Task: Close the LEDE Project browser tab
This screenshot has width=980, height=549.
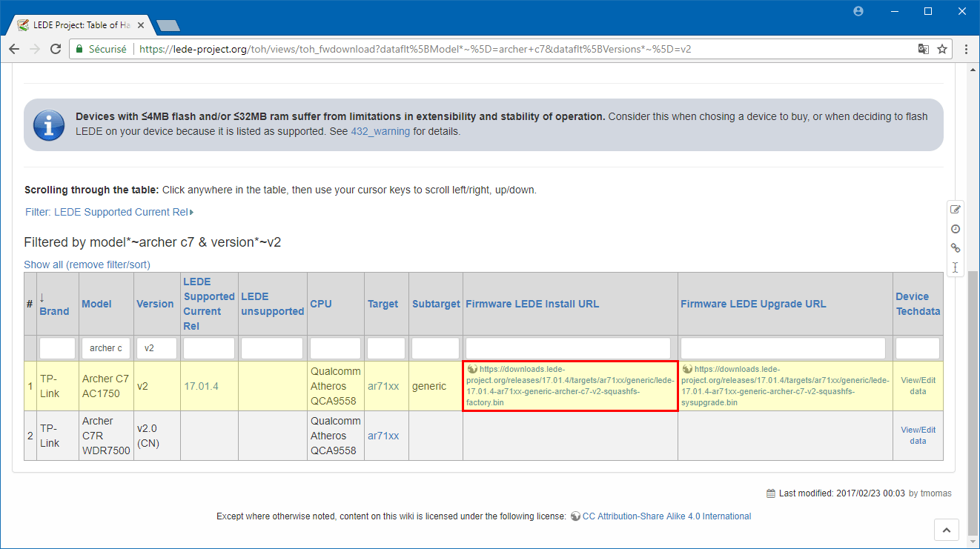Action: [141, 25]
